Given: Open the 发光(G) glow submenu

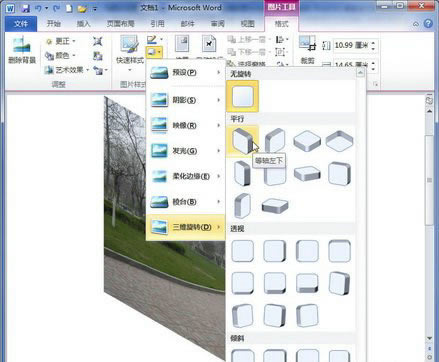Looking at the screenshot, I should 186,151.
